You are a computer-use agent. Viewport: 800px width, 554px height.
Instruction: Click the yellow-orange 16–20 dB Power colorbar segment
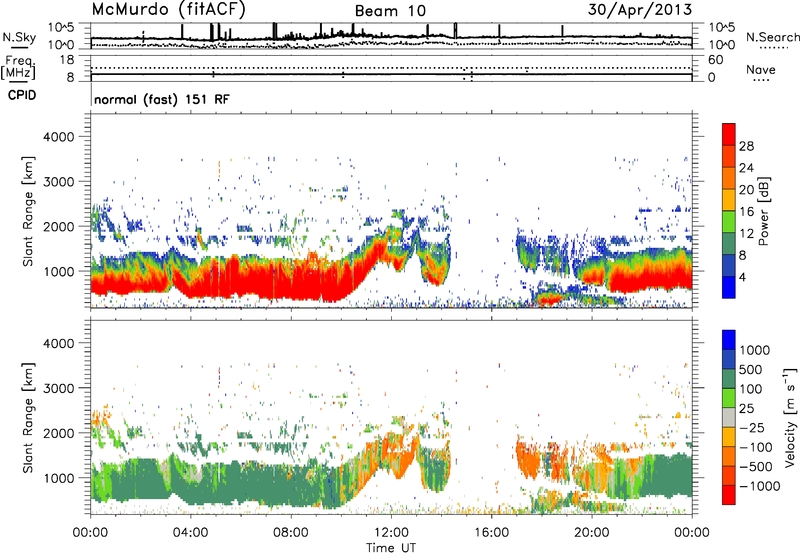point(729,200)
